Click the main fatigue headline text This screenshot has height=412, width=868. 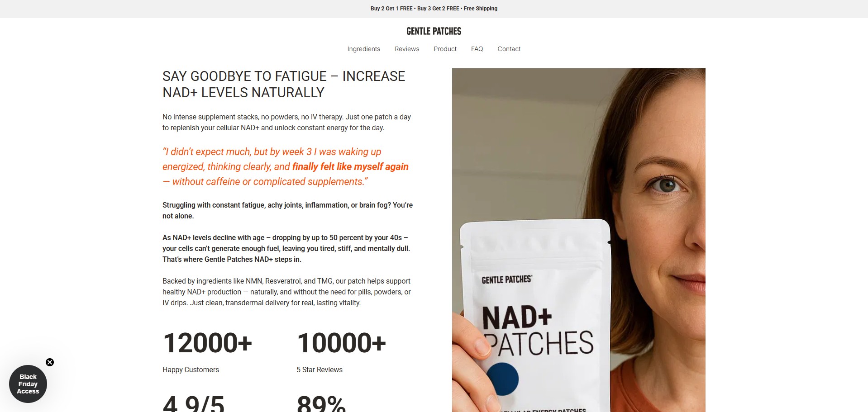pos(284,84)
